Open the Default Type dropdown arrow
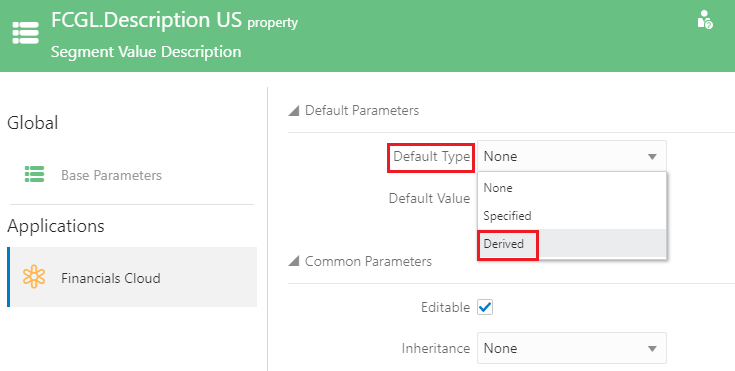 pyautogui.click(x=652, y=157)
